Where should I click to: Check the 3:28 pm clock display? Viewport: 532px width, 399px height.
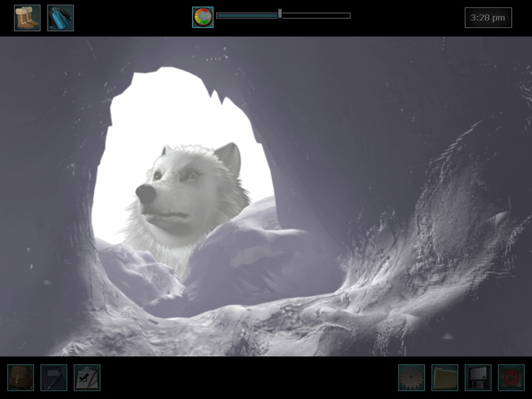(x=488, y=18)
